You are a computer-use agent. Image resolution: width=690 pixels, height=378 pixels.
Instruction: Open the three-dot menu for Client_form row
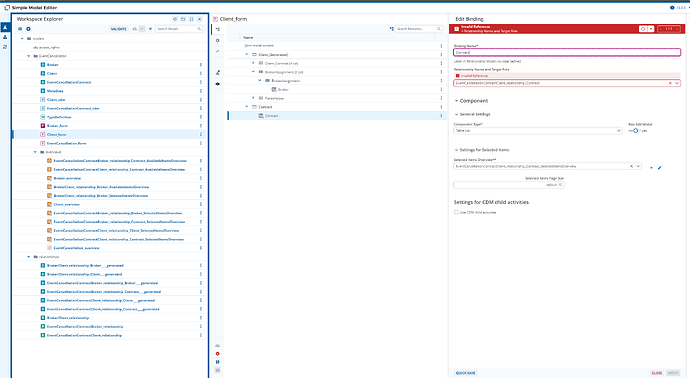tap(201, 135)
